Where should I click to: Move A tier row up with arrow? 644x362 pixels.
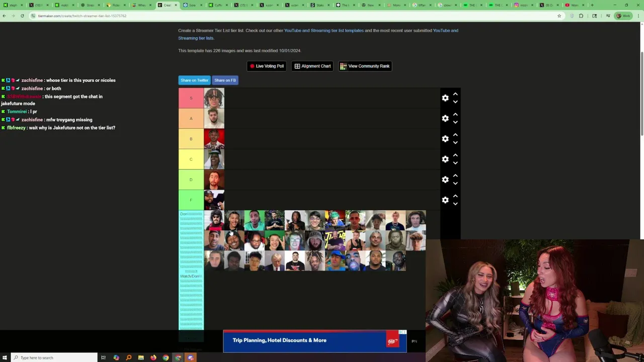(455, 115)
